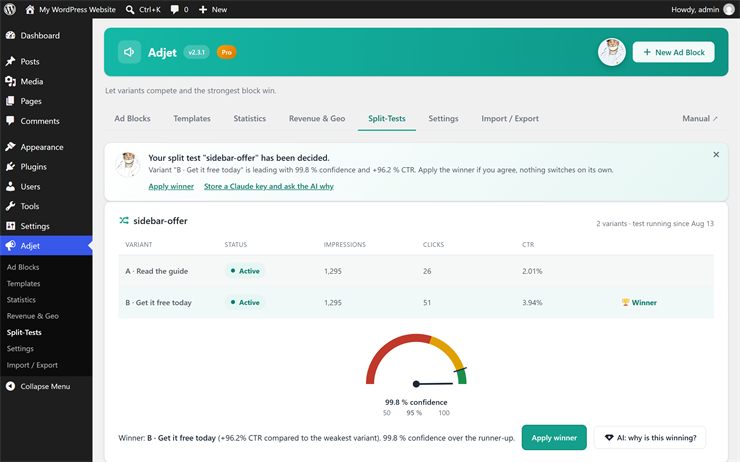The image size is (740, 462).
Task: Click the Adjet megaphone icon in sidebar
Action: pos(10,245)
